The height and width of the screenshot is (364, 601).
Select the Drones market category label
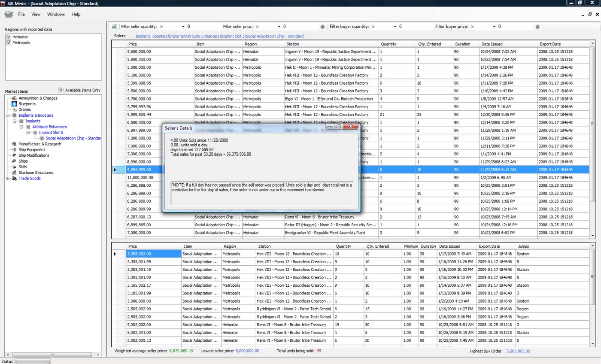(x=25, y=110)
